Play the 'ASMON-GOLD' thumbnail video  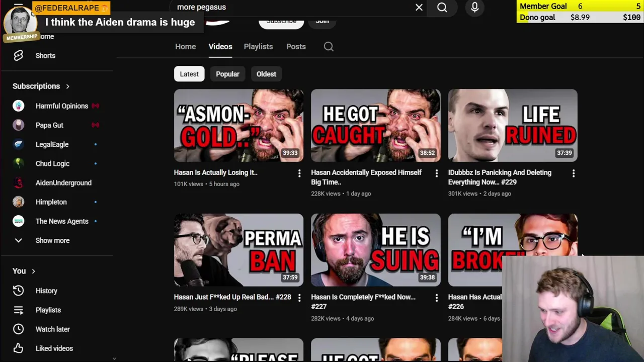[x=238, y=126]
